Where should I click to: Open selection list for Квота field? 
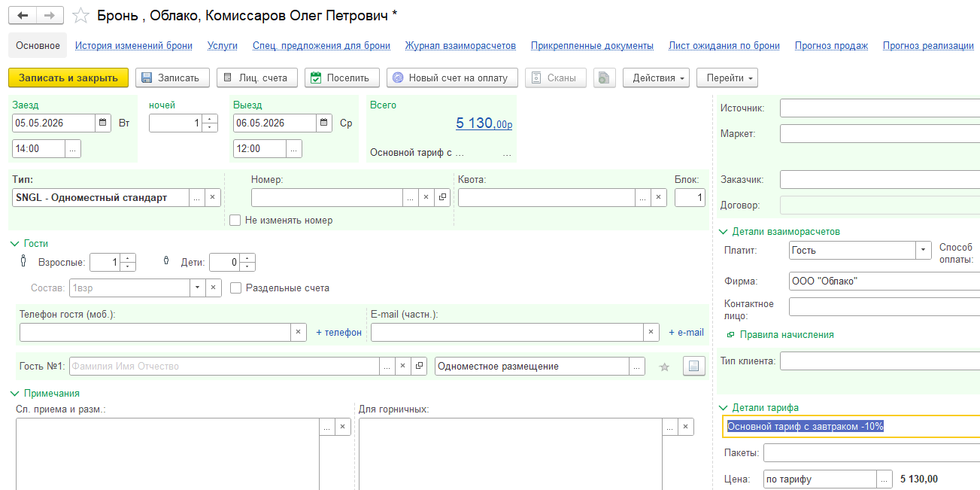(643, 197)
